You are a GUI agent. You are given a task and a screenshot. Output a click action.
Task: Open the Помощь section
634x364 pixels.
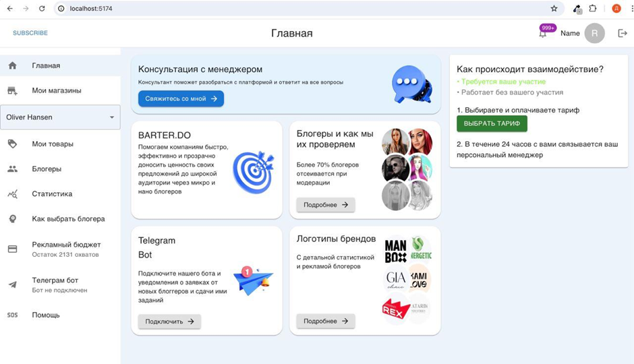coord(60,315)
